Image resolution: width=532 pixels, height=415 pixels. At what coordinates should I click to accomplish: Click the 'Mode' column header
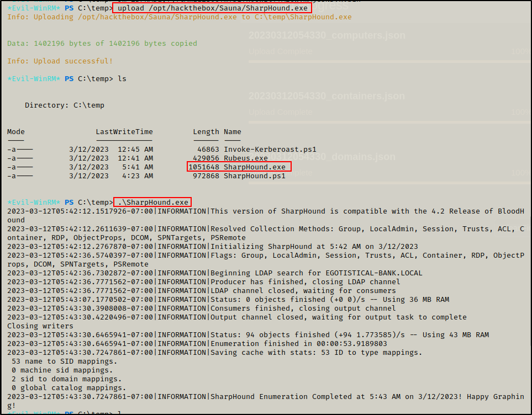(x=16, y=131)
